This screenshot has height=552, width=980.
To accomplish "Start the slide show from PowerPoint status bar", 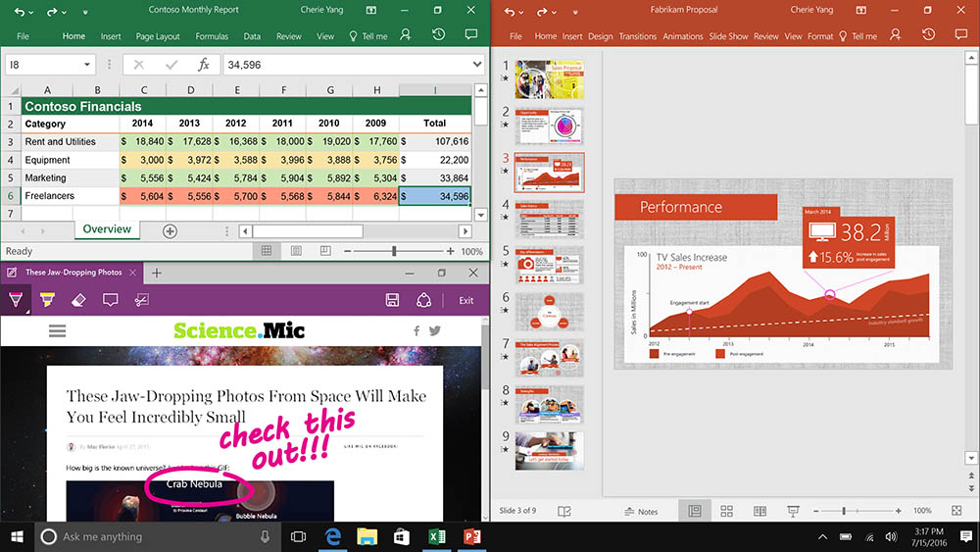I will coord(792,511).
